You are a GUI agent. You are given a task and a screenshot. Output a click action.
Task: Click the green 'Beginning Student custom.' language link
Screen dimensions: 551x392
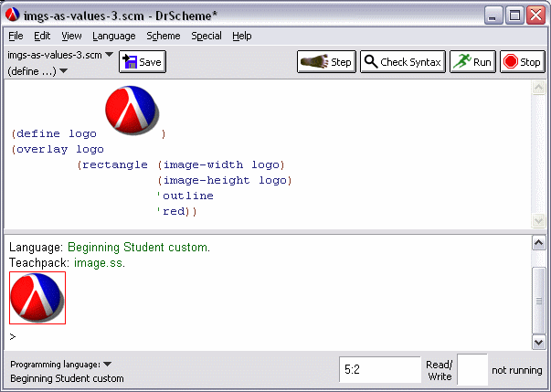(x=139, y=248)
